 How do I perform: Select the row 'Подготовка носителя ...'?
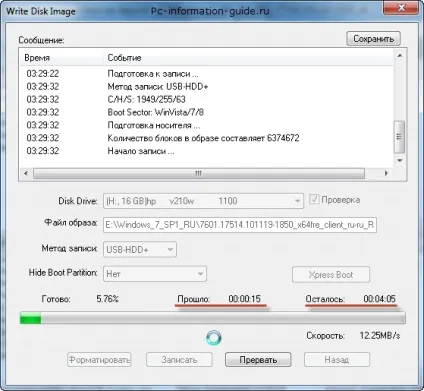click(x=207, y=125)
